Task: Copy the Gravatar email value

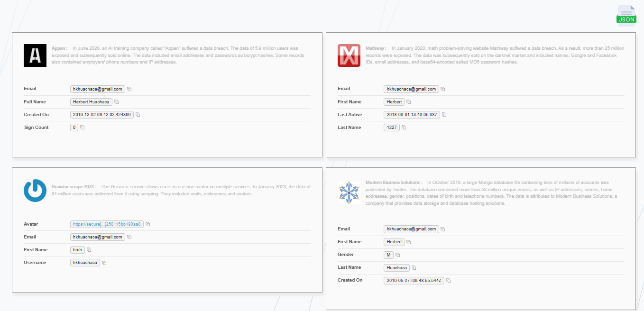Action: (129, 237)
